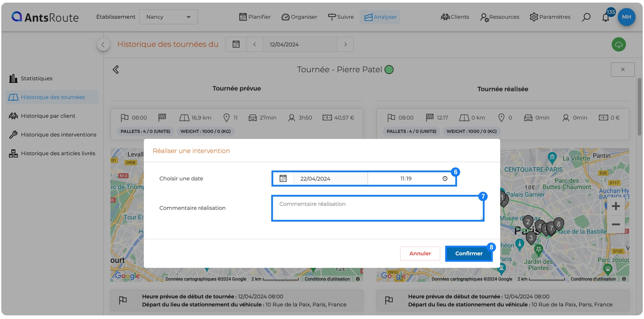
Task: Click the flag icon in planned start row
Action: click(123, 301)
